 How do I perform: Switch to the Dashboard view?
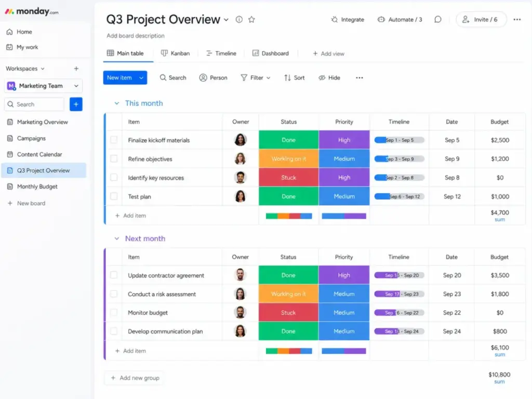coord(270,54)
